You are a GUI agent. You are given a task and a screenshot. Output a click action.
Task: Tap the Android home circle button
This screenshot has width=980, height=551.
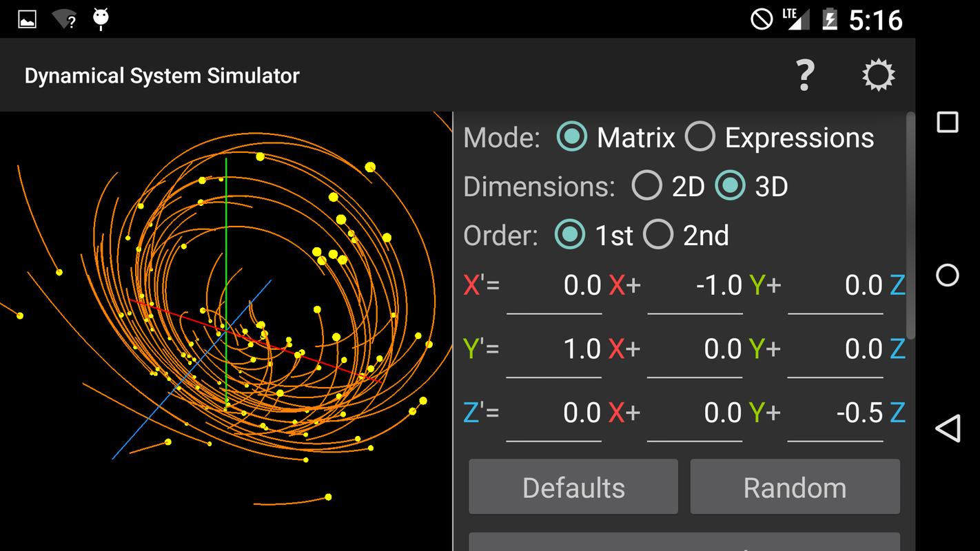point(948,275)
